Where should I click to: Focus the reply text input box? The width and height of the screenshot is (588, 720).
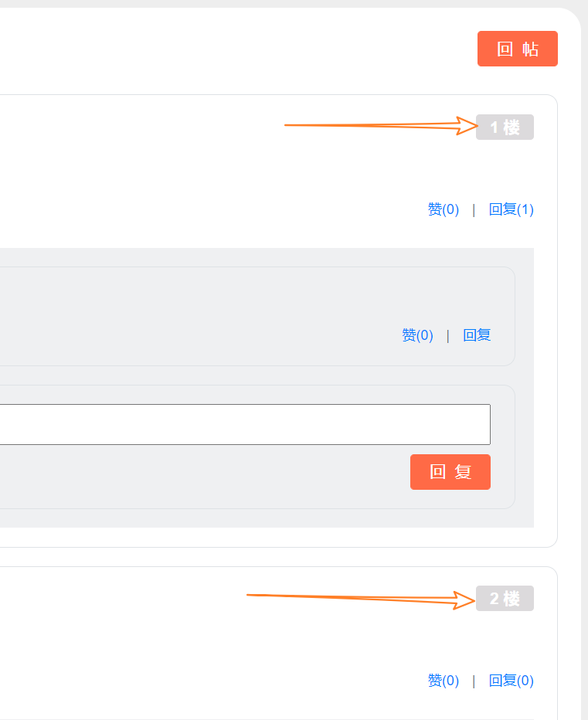(245, 424)
